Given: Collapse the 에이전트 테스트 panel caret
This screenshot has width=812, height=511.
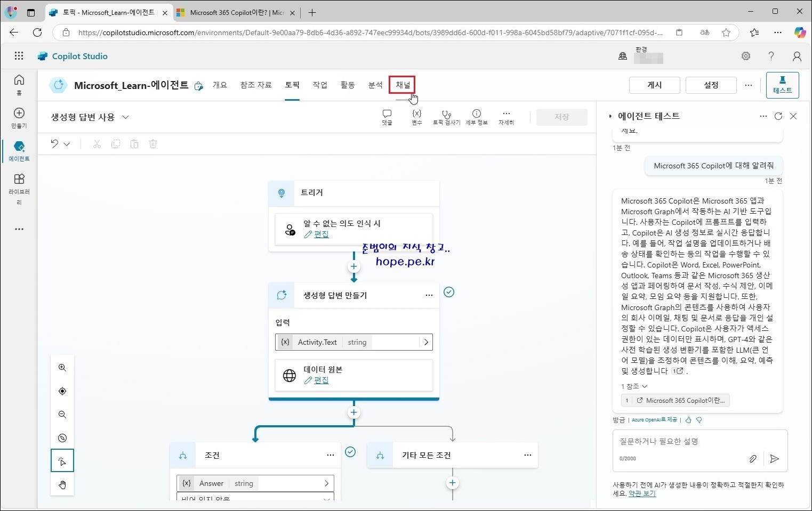Looking at the screenshot, I should [610, 116].
